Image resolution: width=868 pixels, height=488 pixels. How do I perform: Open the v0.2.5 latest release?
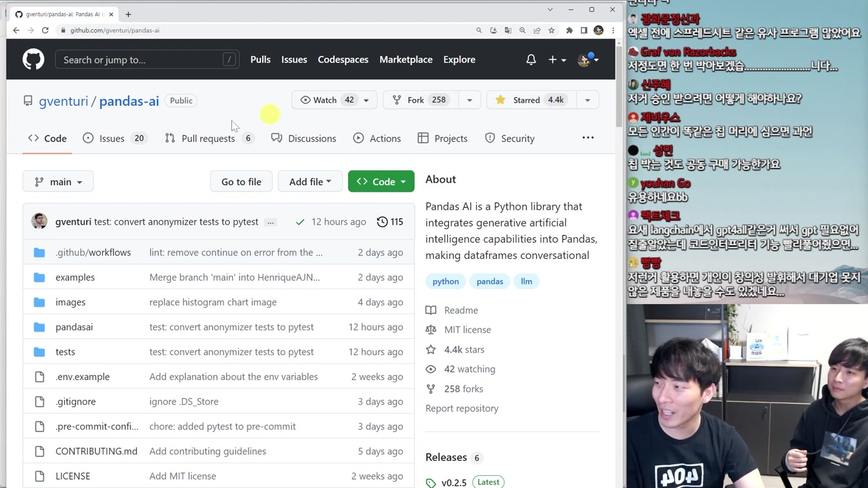tap(454, 483)
